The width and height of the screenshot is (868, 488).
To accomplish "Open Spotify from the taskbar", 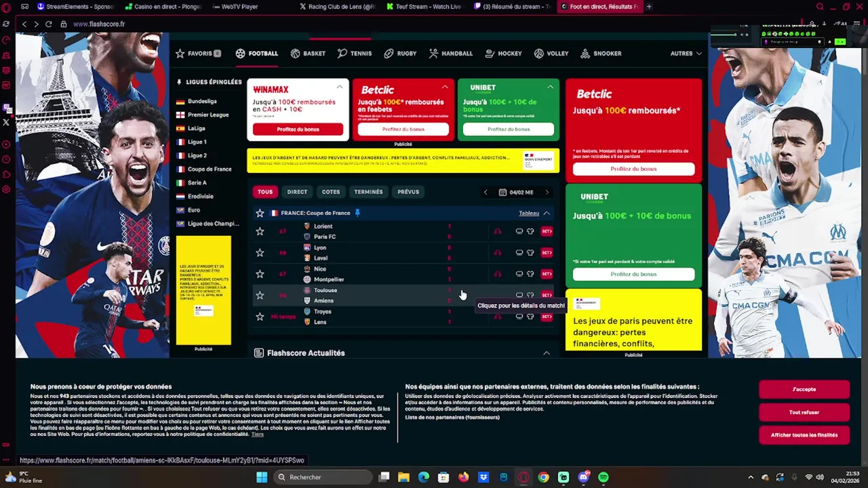I will tap(603, 477).
